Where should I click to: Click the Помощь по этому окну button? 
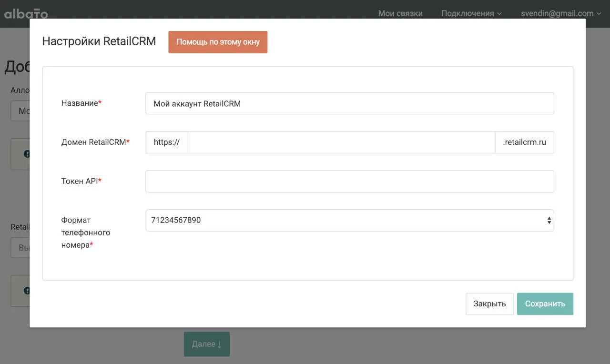pyautogui.click(x=218, y=42)
